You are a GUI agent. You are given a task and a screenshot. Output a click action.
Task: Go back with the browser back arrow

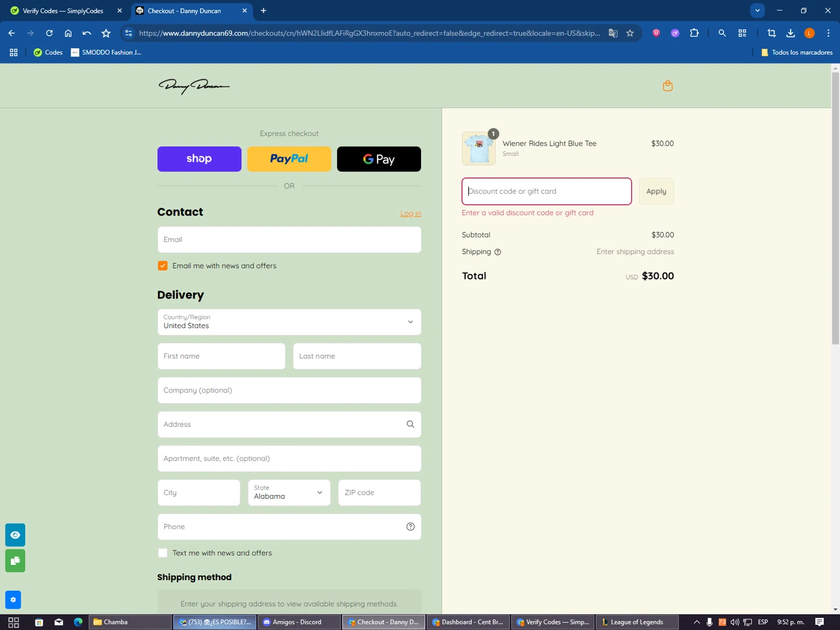coord(12,33)
